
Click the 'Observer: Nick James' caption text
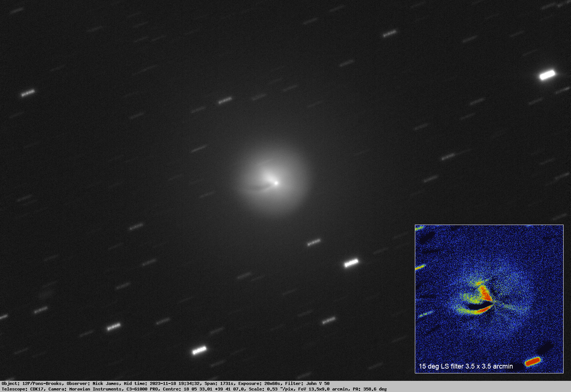click(x=93, y=383)
